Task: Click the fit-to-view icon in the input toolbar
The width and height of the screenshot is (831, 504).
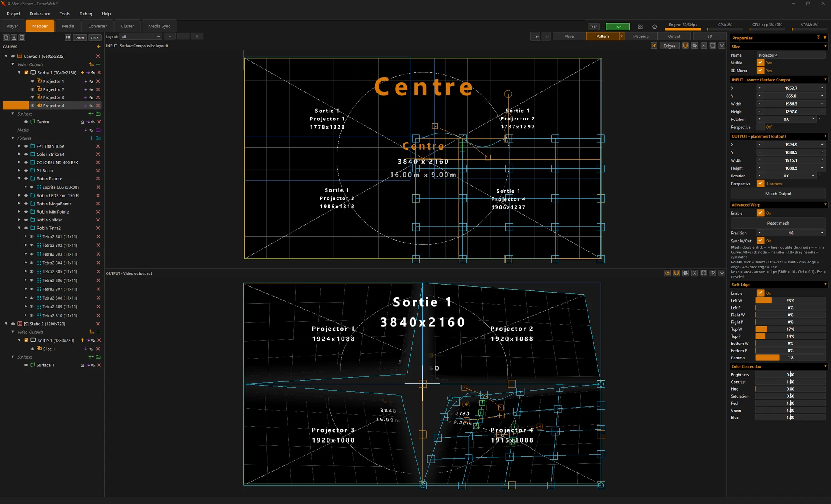Action: pyautogui.click(x=703, y=46)
